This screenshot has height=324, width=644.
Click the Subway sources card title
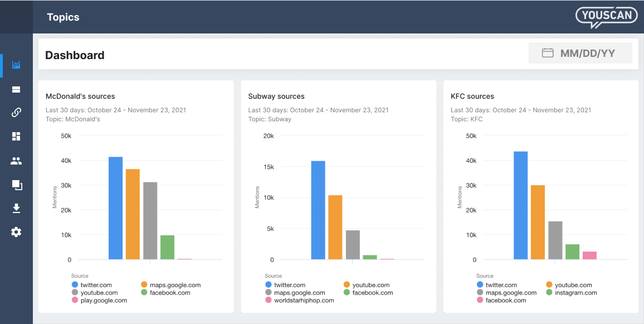pos(276,96)
